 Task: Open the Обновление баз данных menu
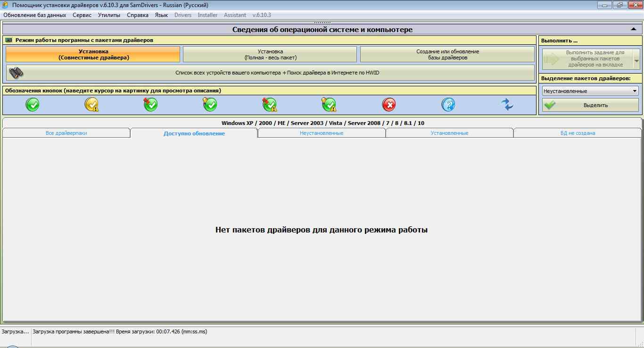35,15
